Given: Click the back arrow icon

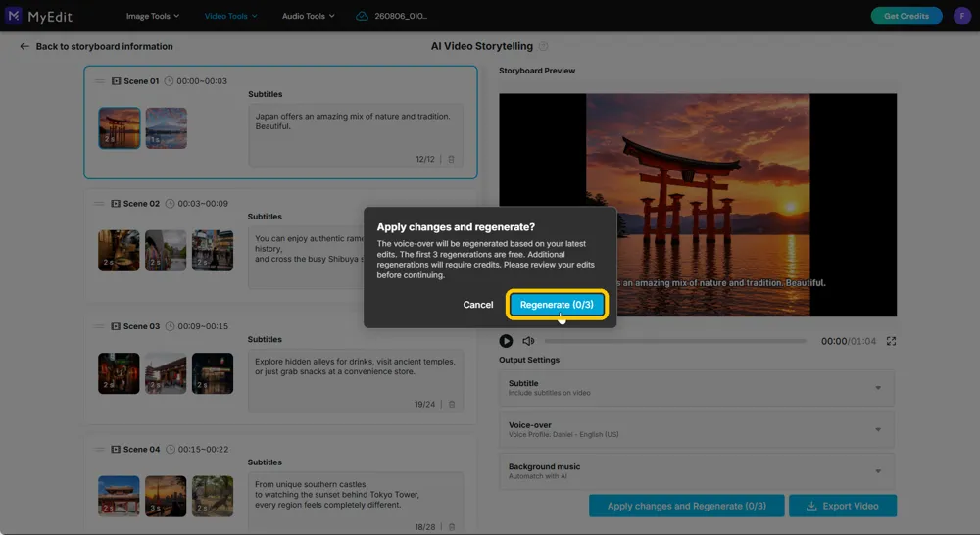Looking at the screenshot, I should click(x=24, y=46).
